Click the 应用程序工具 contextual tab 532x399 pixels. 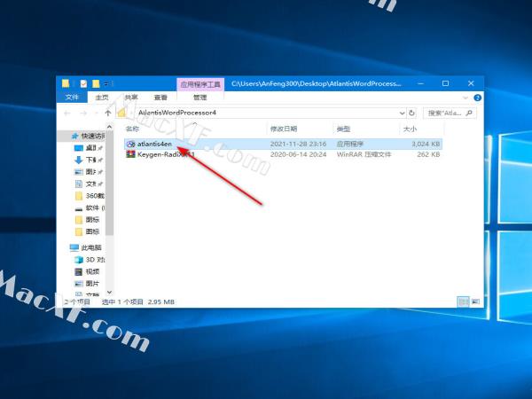[200, 84]
